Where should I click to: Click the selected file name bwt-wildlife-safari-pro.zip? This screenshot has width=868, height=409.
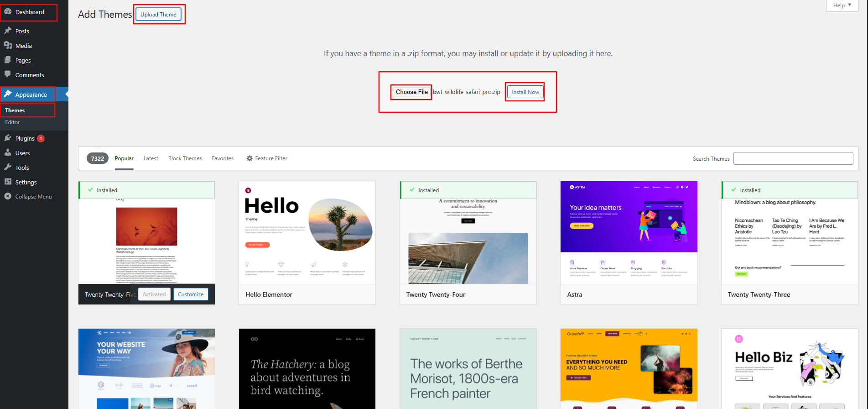[466, 92]
